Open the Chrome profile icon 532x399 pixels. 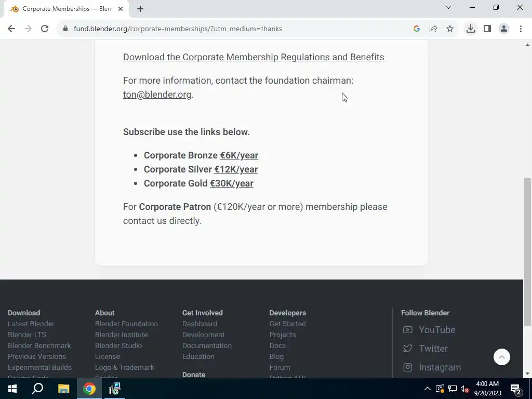(504, 29)
